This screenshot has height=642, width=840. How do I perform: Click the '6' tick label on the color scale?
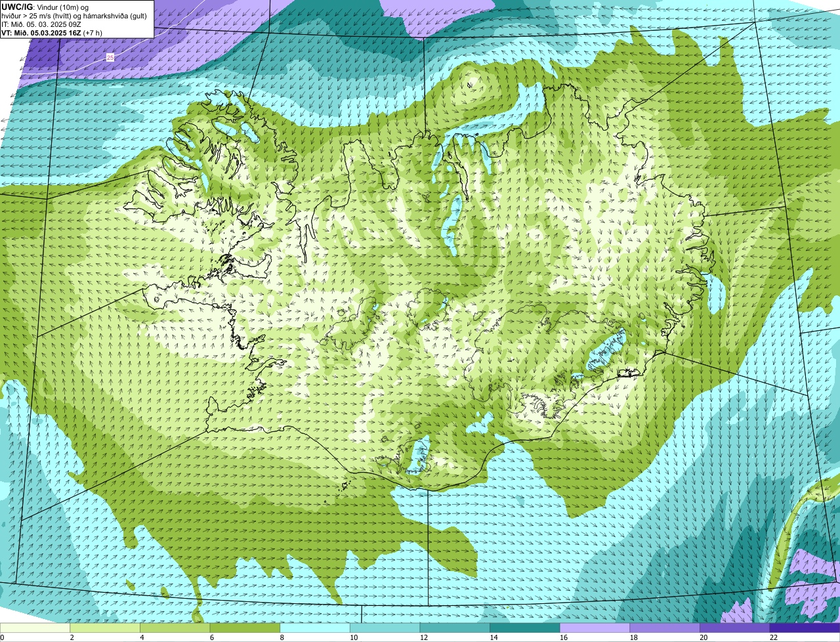tap(212, 637)
